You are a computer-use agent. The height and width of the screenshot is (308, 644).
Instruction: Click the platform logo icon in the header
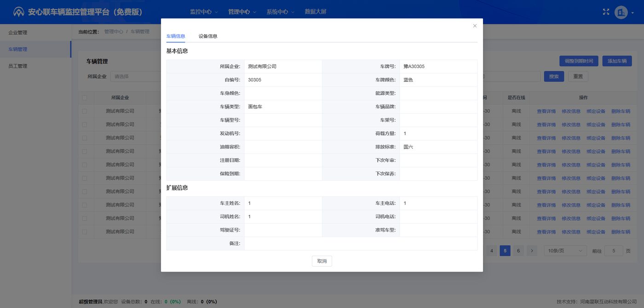18,12
